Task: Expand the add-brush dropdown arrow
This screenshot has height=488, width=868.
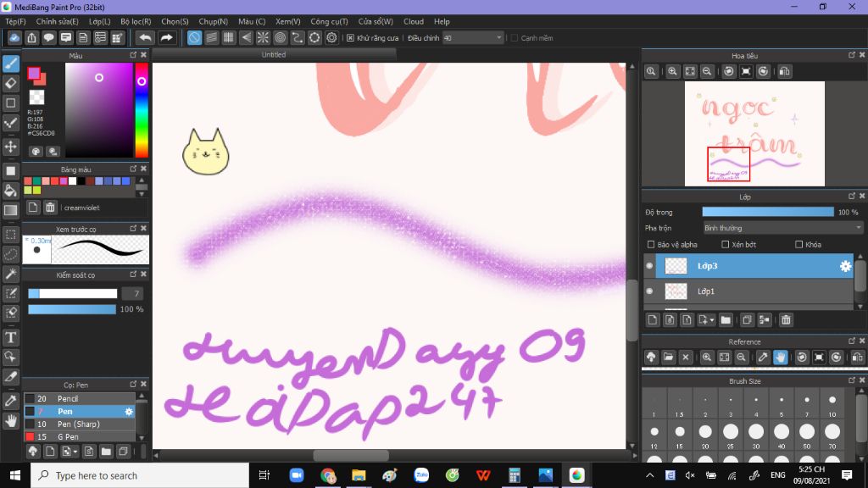Action: pyautogui.click(x=75, y=452)
